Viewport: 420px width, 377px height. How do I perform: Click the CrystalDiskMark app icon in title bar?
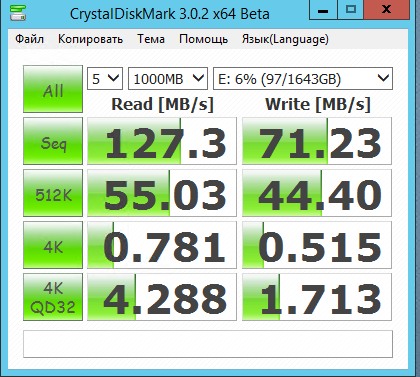(18, 12)
